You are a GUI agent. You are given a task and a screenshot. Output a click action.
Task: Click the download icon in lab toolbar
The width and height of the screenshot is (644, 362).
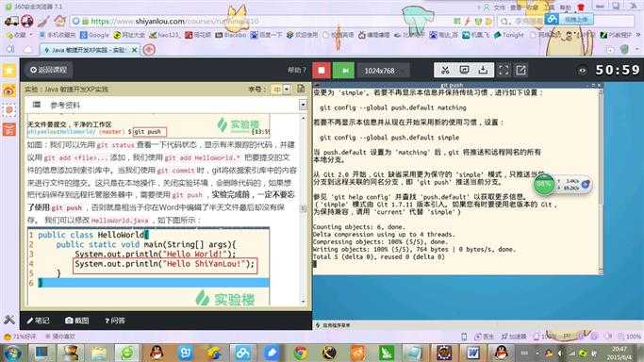tap(483, 70)
